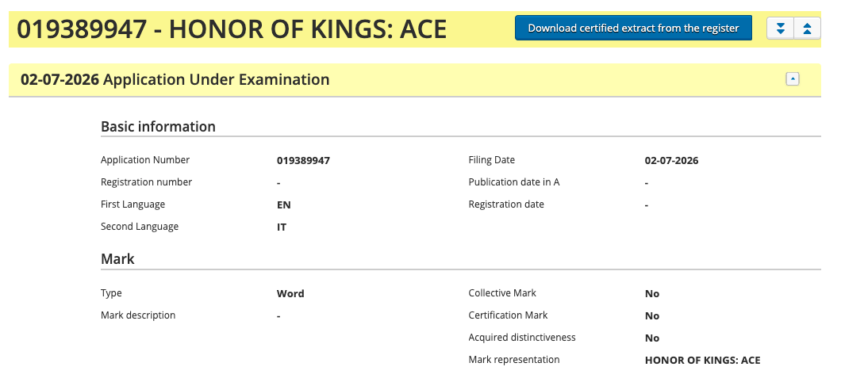Click the Acquired distinctiveness value No
868x382 pixels.
pyautogui.click(x=652, y=338)
